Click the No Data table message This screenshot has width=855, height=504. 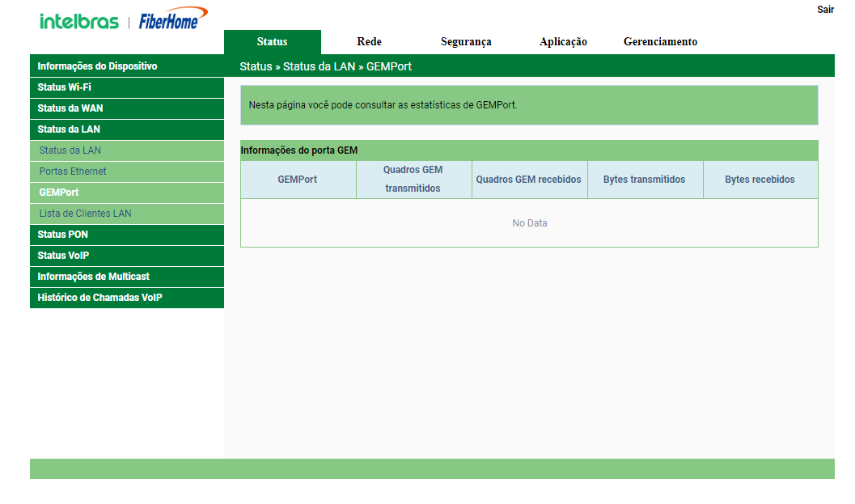pos(530,223)
